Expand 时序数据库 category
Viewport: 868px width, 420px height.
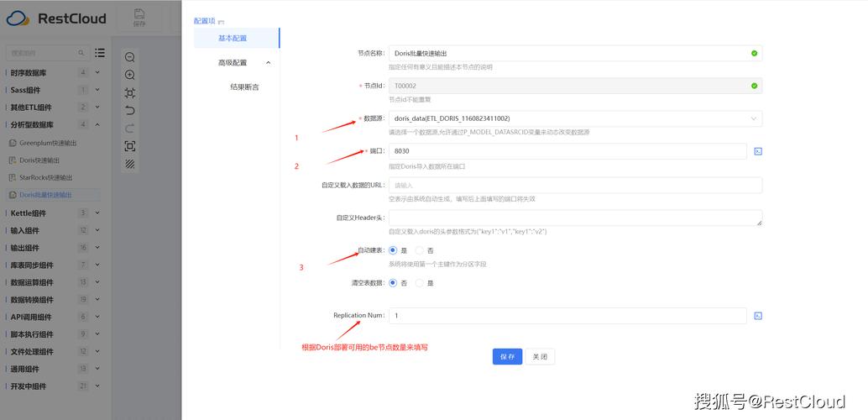click(x=97, y=72)
